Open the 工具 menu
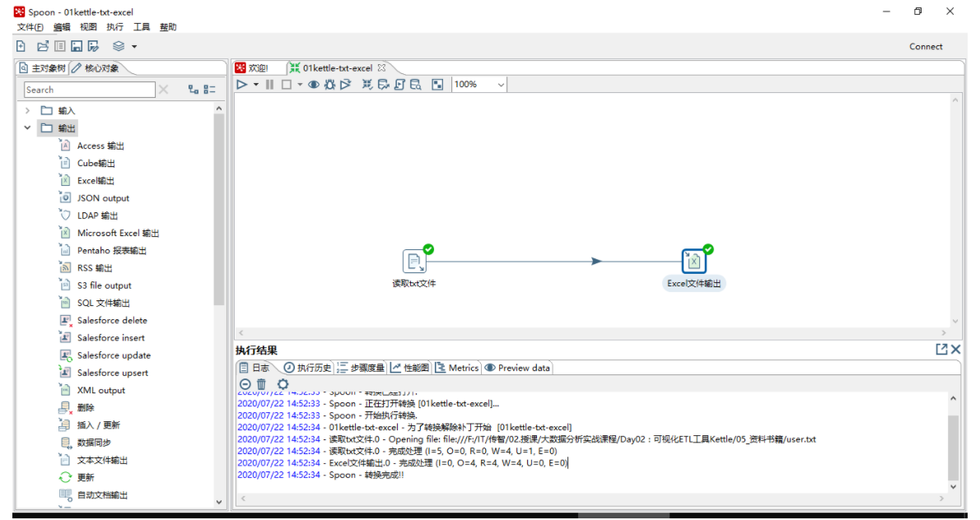This screenshot has width=980, height=520. [x=142, y=27]
